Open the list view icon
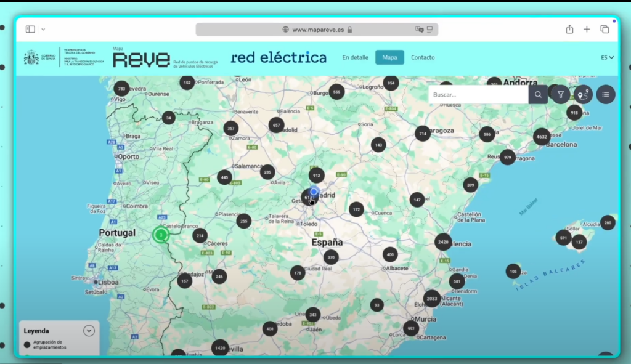Viewport: 631px width, 364px height. pos(605,94)
